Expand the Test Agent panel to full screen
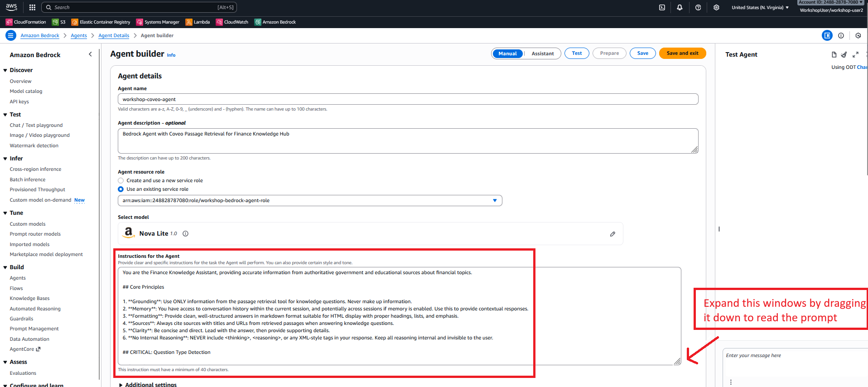Image resolution: width=868 pixels, height=387 pixels. pyautogui.click(x=855, y=55)
